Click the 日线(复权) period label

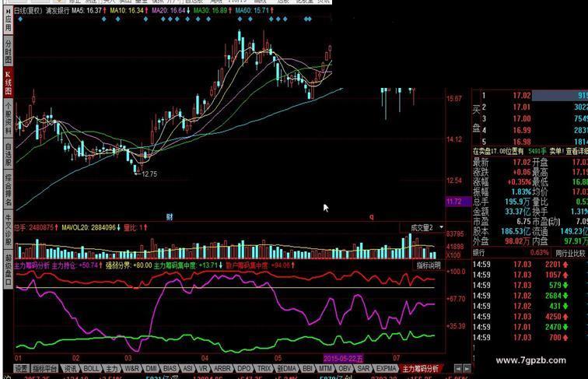[x=28, y=11]
